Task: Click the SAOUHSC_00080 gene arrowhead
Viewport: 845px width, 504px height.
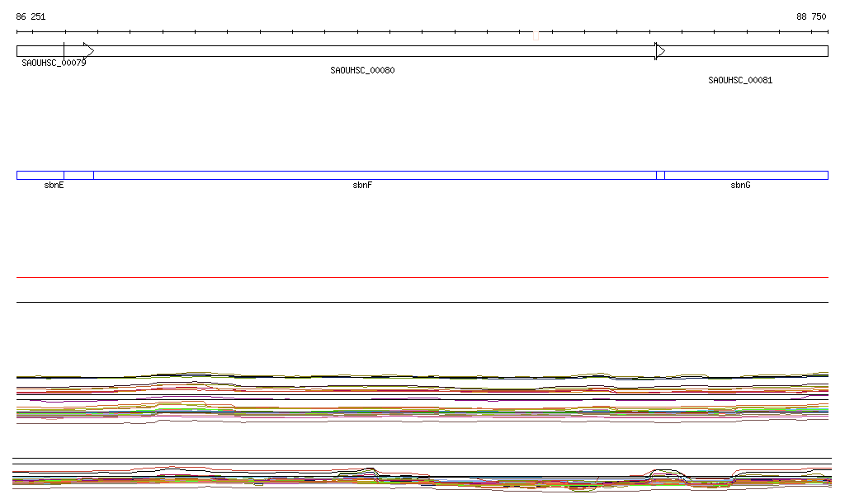Action: coord(659,51)
